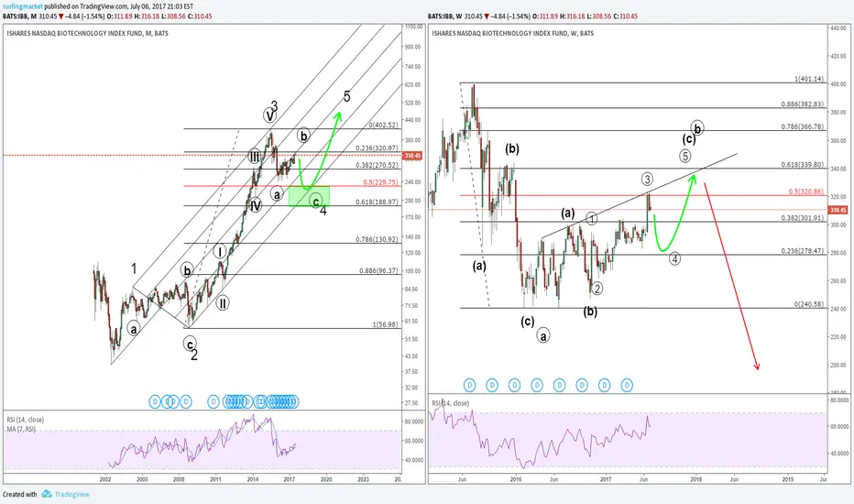The height and width of the screenshot is (504, 854).
Task: Click the 0.382(301.91) Fibonacci label
Action: tap(803, 218)
